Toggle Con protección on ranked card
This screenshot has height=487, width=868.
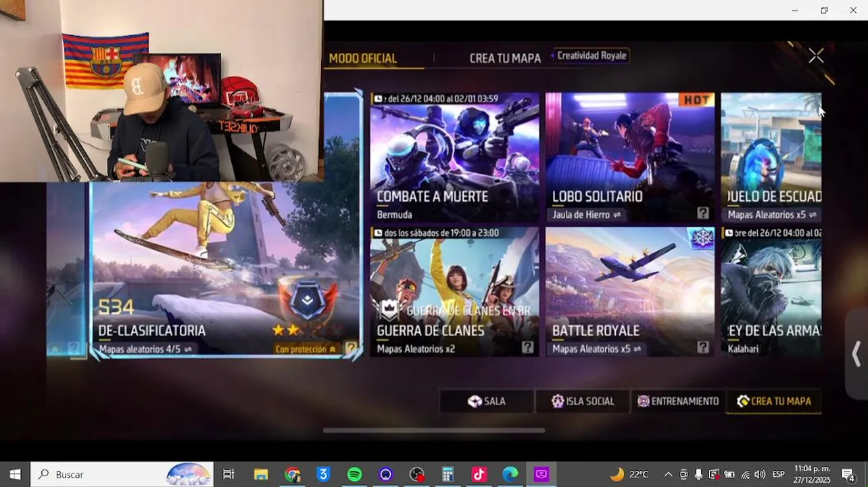pos(306,350)
